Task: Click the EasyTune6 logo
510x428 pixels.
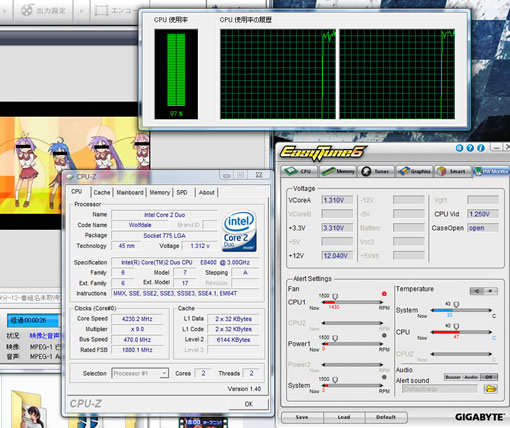Action: [323, 152]
